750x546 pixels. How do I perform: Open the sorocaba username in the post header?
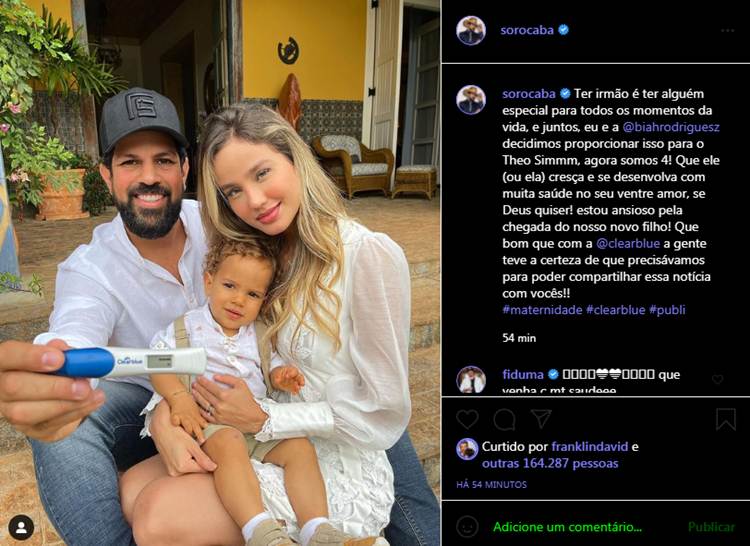click(x=527, y=30)
